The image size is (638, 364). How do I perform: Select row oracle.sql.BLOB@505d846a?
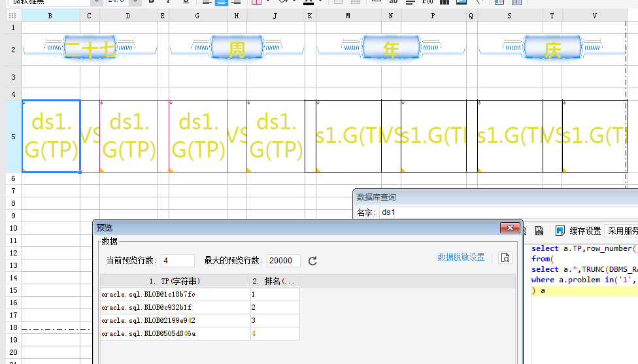(175, 333)
